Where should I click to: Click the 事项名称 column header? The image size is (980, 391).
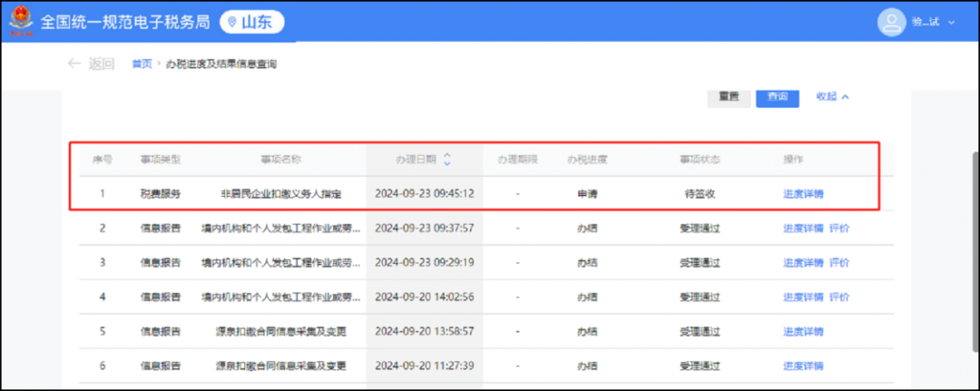tap(280, 160)
